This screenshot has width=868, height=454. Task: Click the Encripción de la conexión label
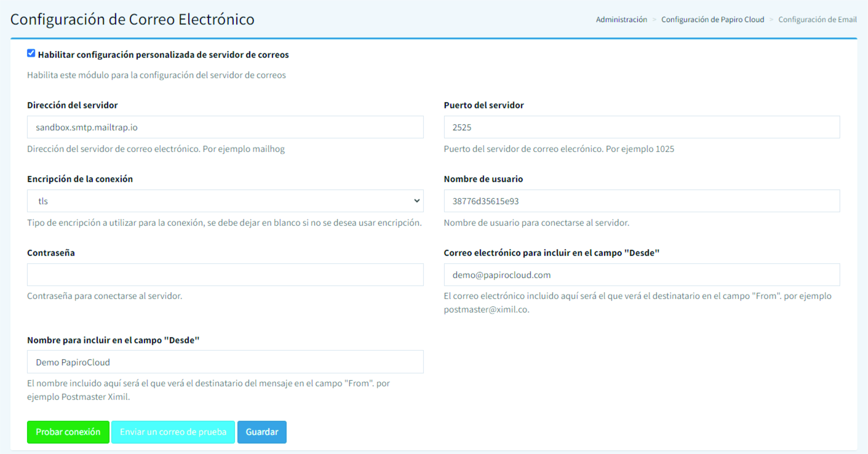pos(80,179)
